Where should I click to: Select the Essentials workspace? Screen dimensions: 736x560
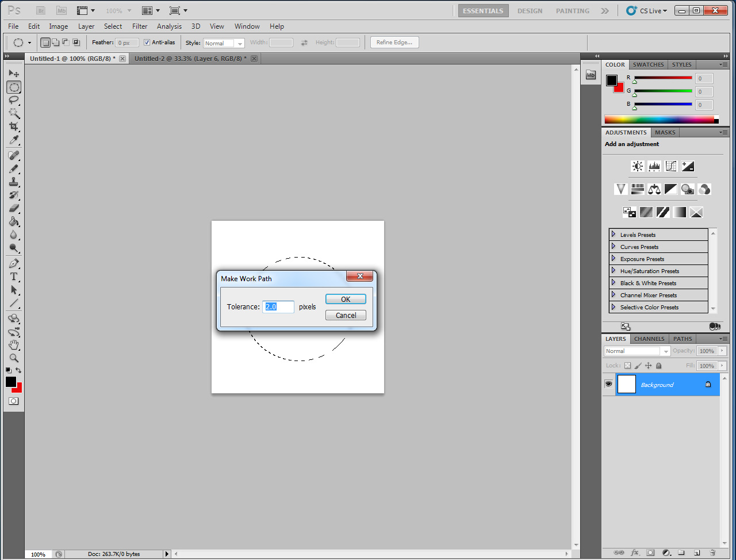pyautogui.click(x=483, y=11)
